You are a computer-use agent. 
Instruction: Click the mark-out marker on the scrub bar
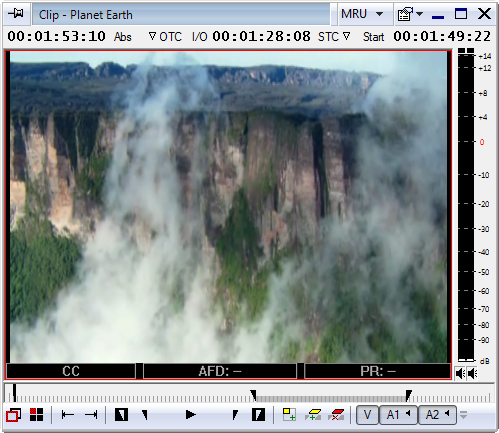[x=409, y=395]
